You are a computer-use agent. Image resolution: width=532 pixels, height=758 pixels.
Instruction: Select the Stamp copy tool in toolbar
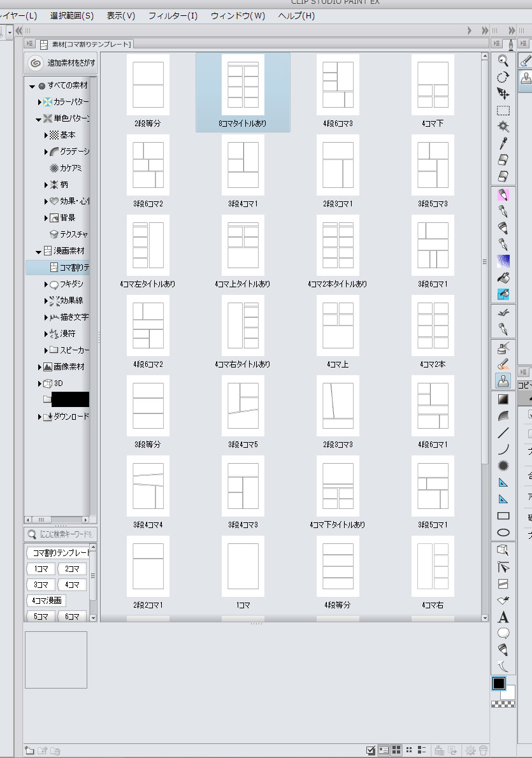tap(503, 380)
